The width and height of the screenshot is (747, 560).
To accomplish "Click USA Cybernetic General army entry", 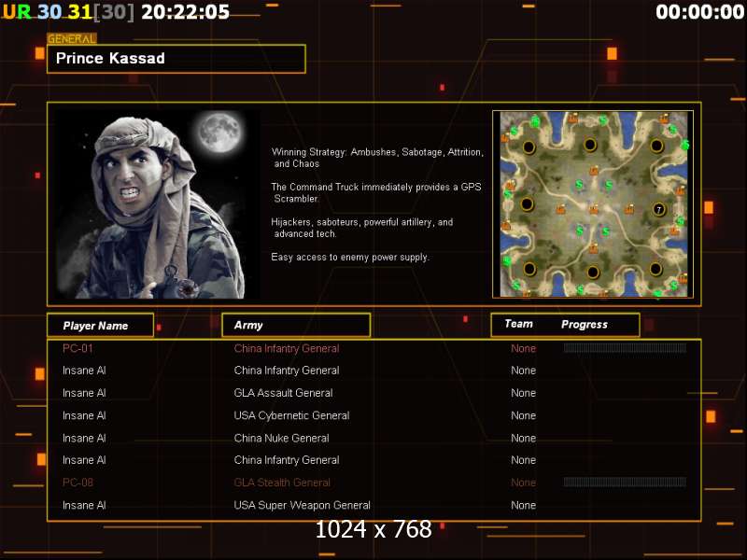I will click(291, 415).
